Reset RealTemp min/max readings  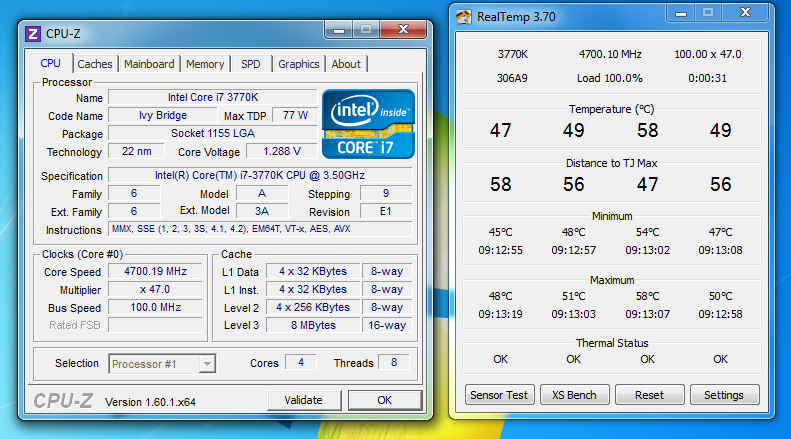tap(649, 395)
